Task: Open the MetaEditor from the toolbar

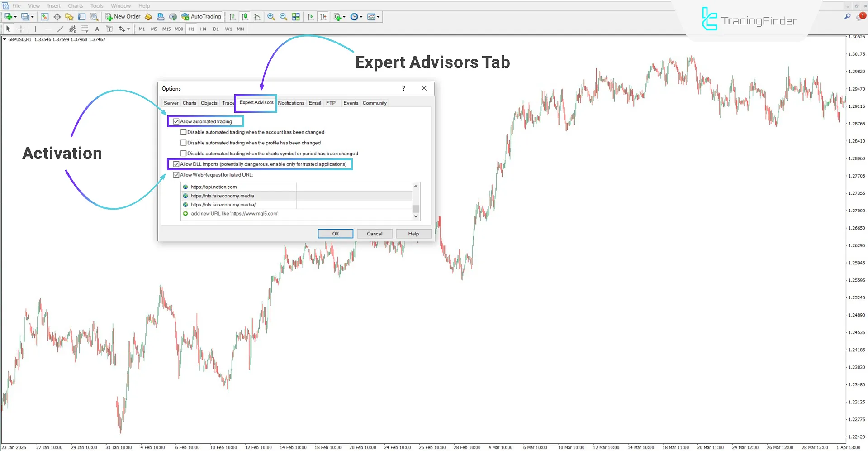Action: (149, 17)
